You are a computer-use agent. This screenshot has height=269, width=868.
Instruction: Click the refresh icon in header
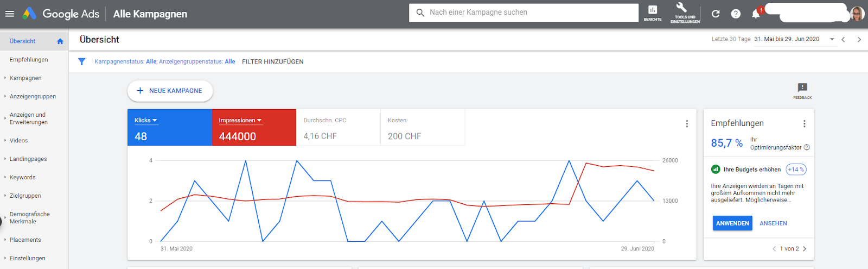(716, 14)
